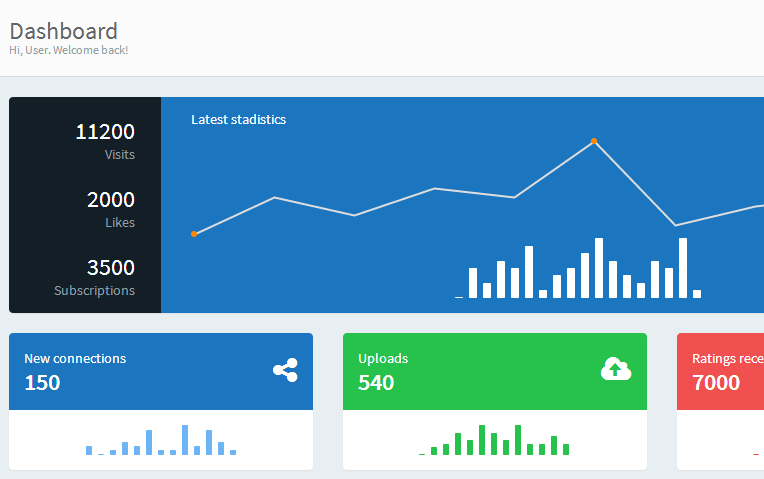Image resolution: width=764 pixels, height=479 pixels.
Task: Select the orange starting point of line chart
Action: tap(194, 234)
